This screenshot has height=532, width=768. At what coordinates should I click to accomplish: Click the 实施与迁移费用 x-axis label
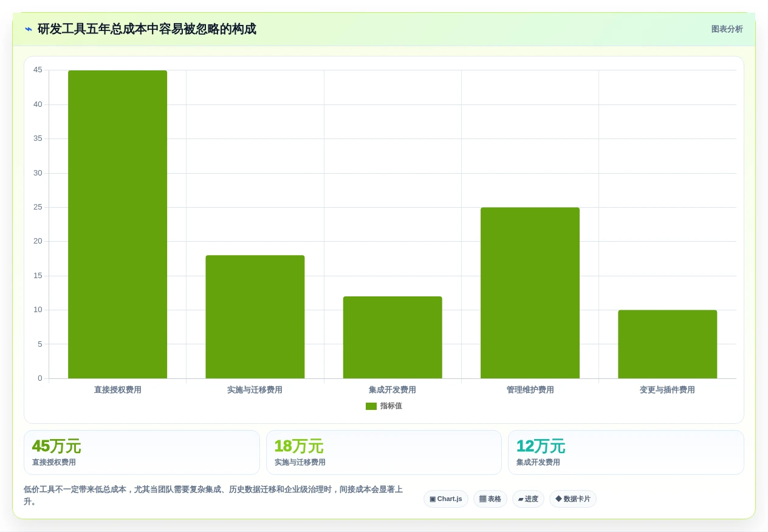(255, 390)
